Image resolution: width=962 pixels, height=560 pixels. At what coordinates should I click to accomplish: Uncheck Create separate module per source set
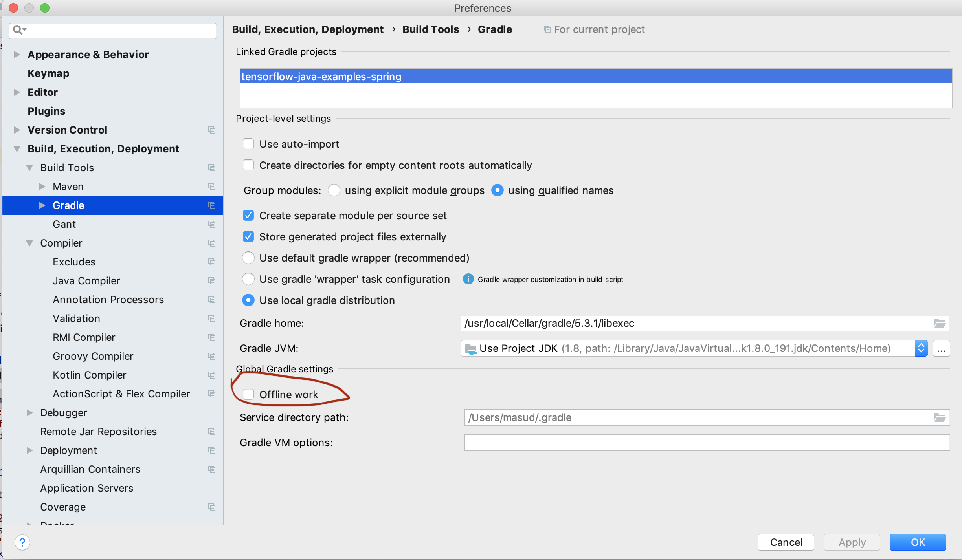click(x=248, y=216)
